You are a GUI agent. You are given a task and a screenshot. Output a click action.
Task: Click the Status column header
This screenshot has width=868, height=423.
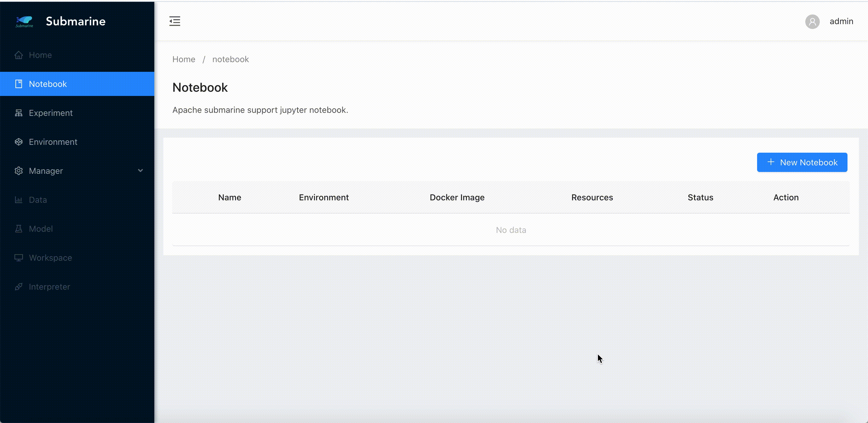pos(700,198)
